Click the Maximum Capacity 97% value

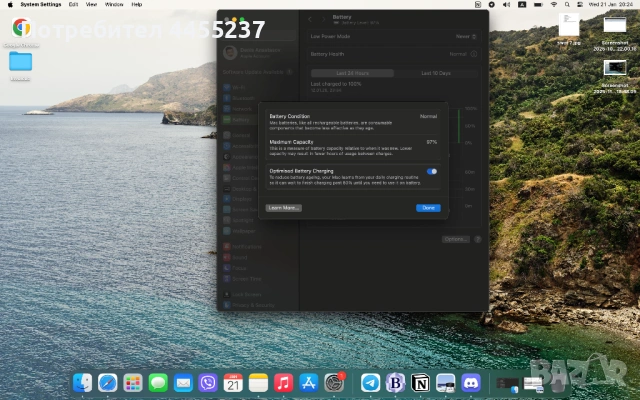click(432, 142)
